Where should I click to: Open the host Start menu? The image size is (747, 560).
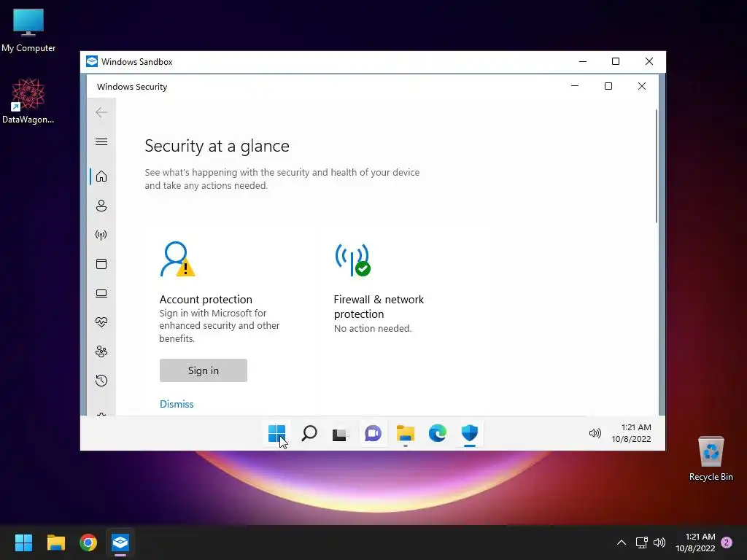[x=23, y=542]
